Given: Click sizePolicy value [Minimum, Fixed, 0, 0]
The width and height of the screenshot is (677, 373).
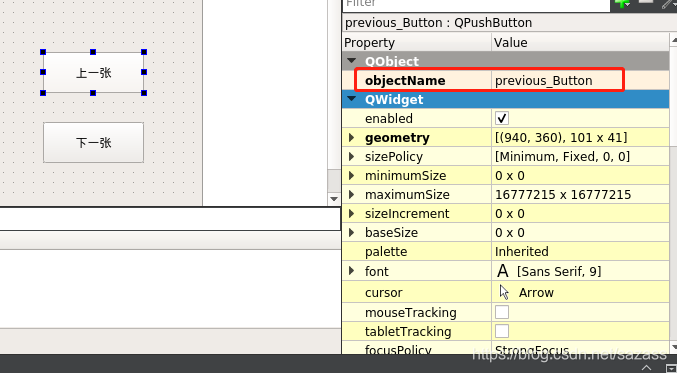Looking at the screenshot, I should click(x=562, y=156).
